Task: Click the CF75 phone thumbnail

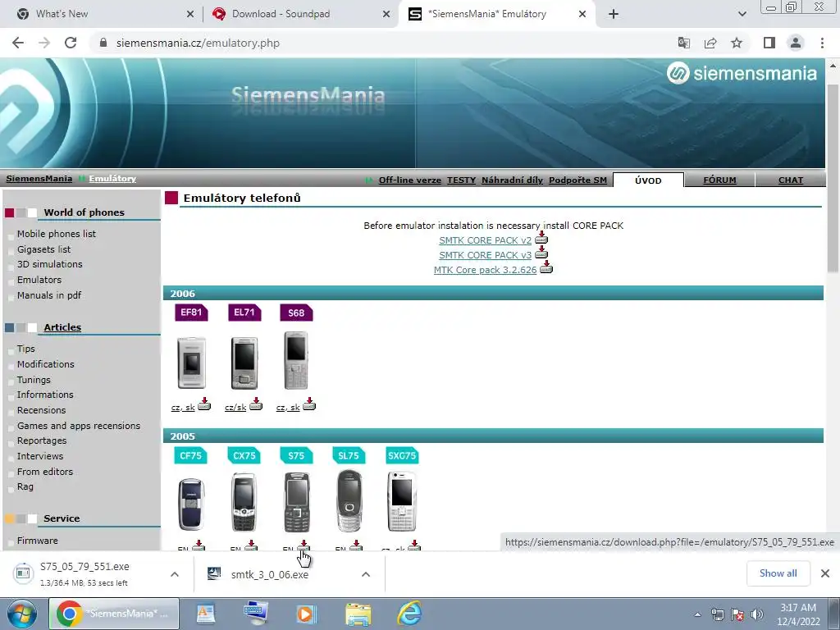Action: (190, 504)
